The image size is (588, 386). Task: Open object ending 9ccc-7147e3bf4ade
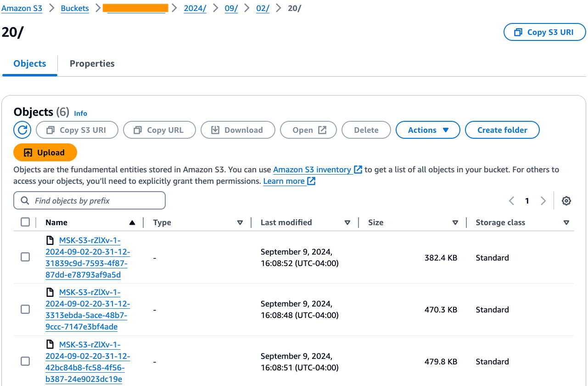tap(88, 310)
